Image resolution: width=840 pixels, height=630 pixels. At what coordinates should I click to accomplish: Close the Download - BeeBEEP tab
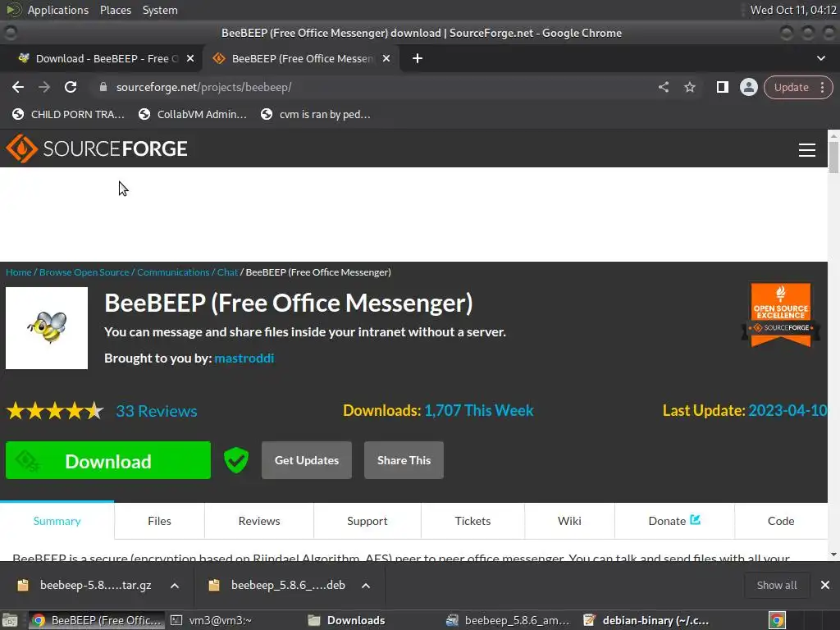point(190,58)
